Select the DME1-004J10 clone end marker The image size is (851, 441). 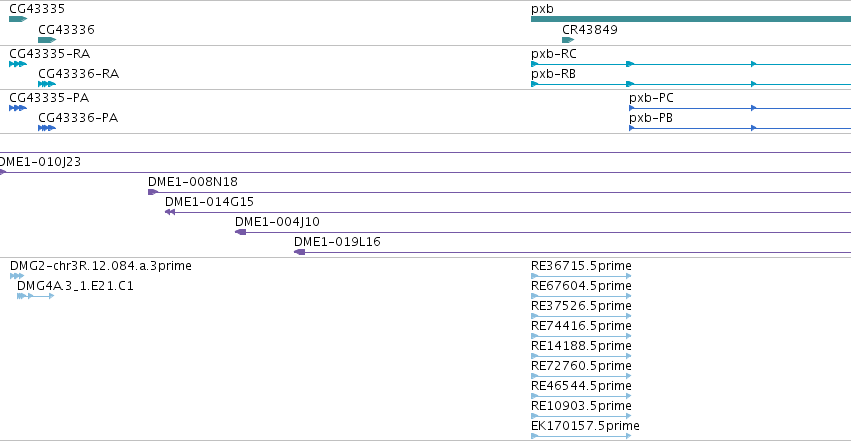click(x=240, y=232)
